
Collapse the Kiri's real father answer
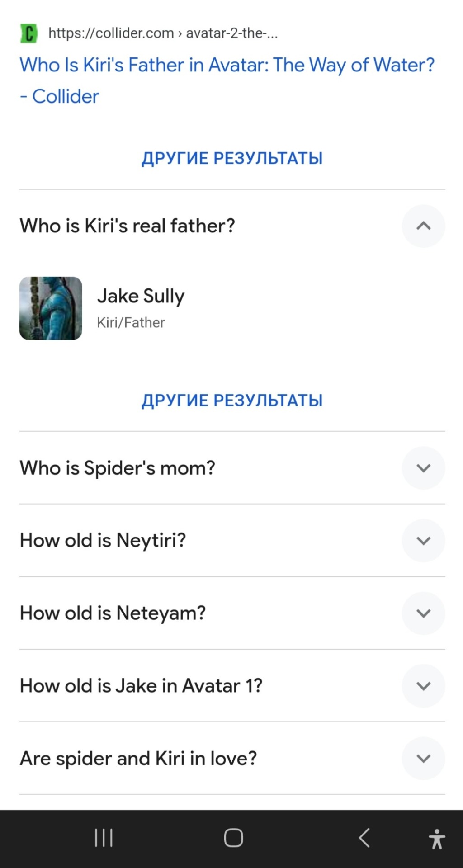click(423, 226)
